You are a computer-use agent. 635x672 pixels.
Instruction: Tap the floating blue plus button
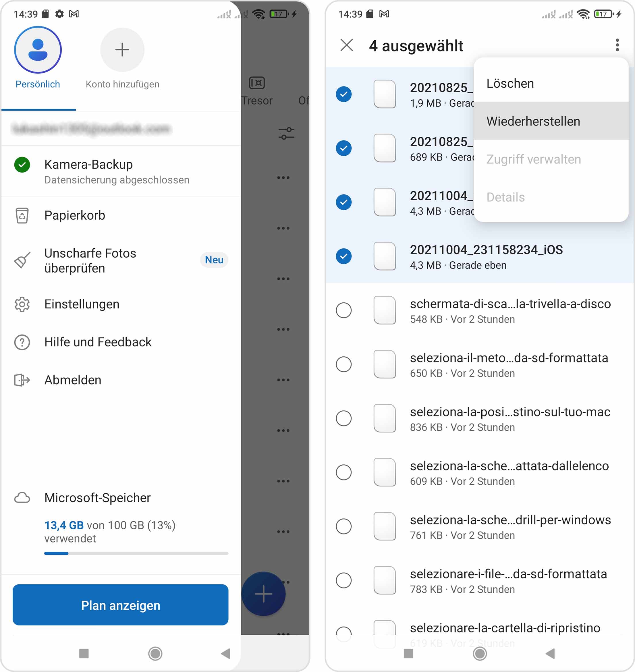(x=263, y=594)
